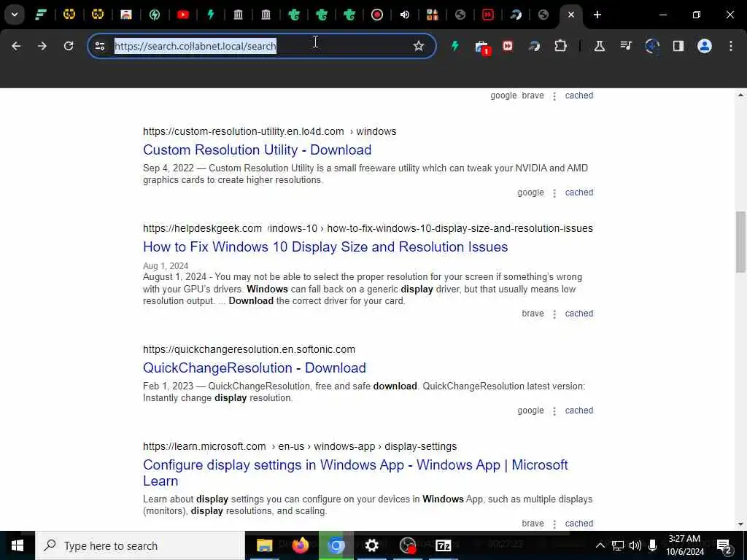747x560 pixels.
Task: Open the Windows Start menu
Action: 18,545
